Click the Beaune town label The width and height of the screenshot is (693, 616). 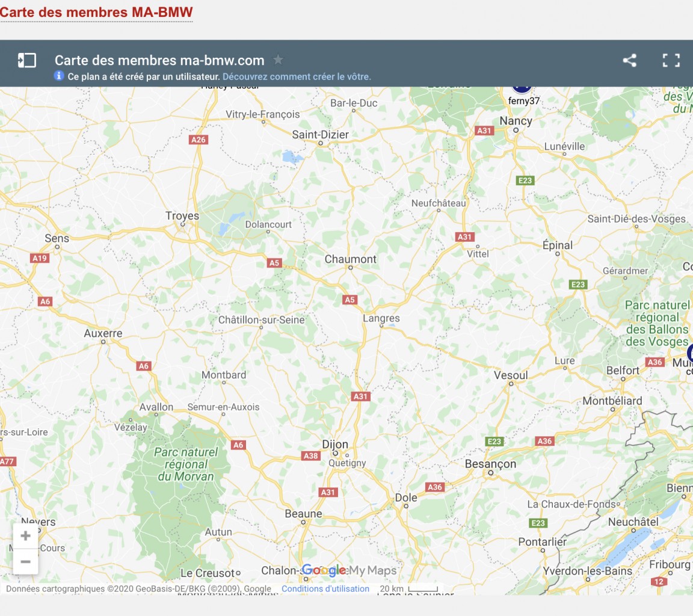click(303, 514)
